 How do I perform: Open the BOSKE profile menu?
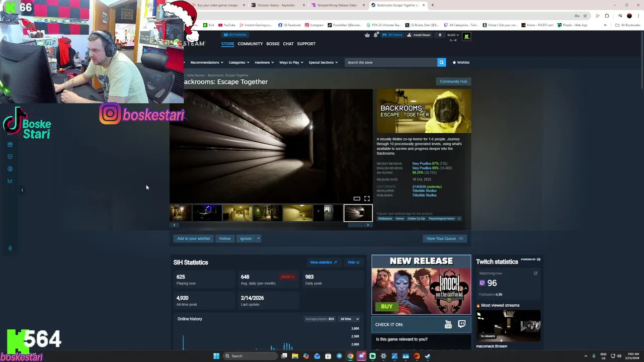click(x=273, y=44)
